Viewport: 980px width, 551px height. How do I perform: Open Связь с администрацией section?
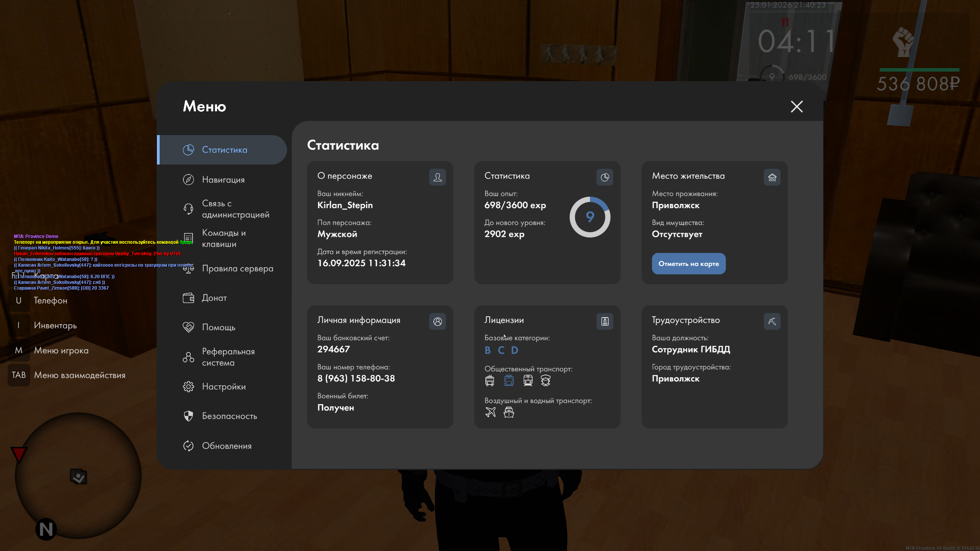(x=235, y=209)
